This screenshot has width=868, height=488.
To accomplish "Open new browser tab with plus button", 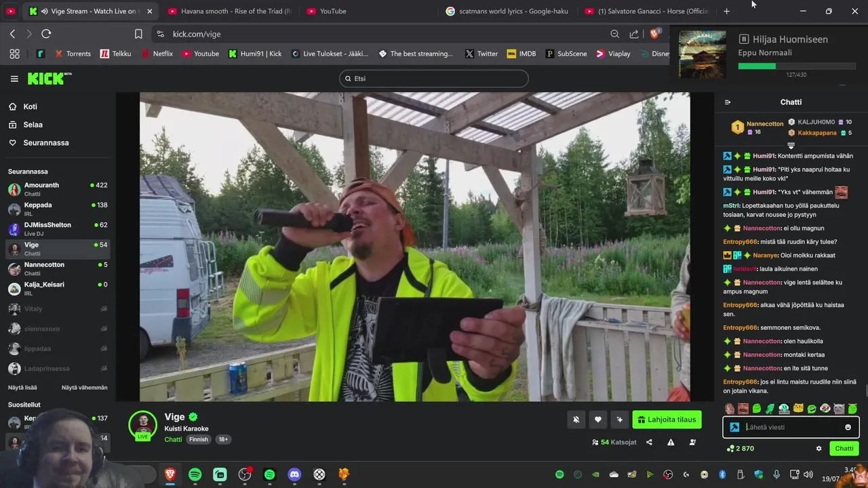I will point(726,11).
